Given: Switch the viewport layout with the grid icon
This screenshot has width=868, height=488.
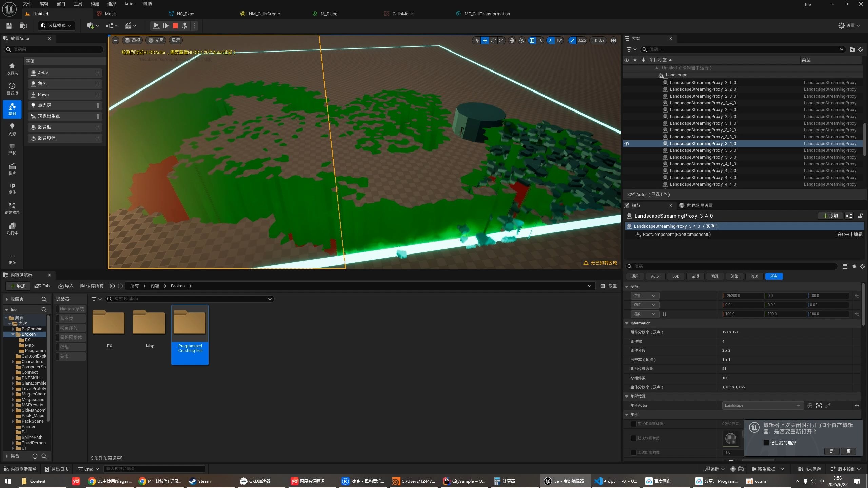Looking at the screenshot, I should [x=613, y=40].
